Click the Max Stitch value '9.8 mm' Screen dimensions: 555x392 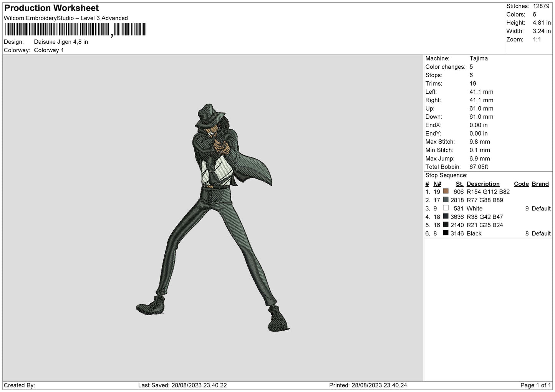(480, 142)
